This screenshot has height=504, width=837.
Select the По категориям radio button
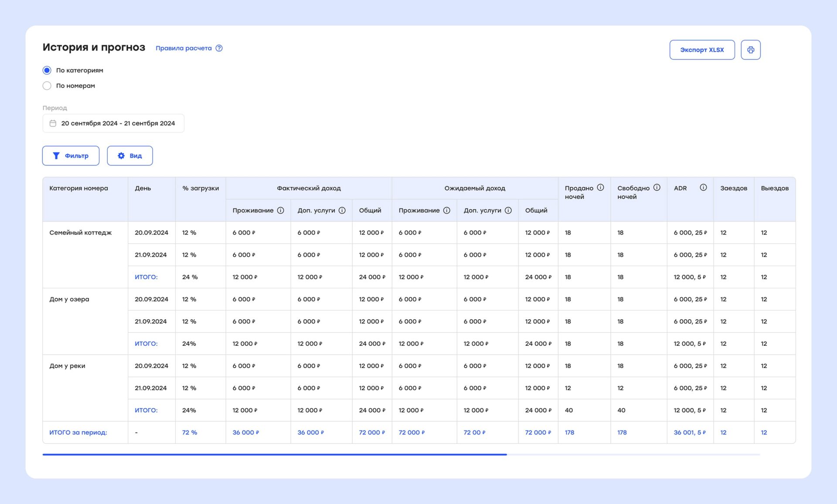[47, 70]
